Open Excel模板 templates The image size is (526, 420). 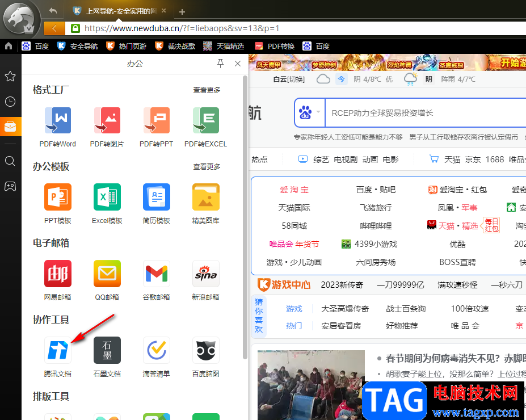click(x=107, y=204)
